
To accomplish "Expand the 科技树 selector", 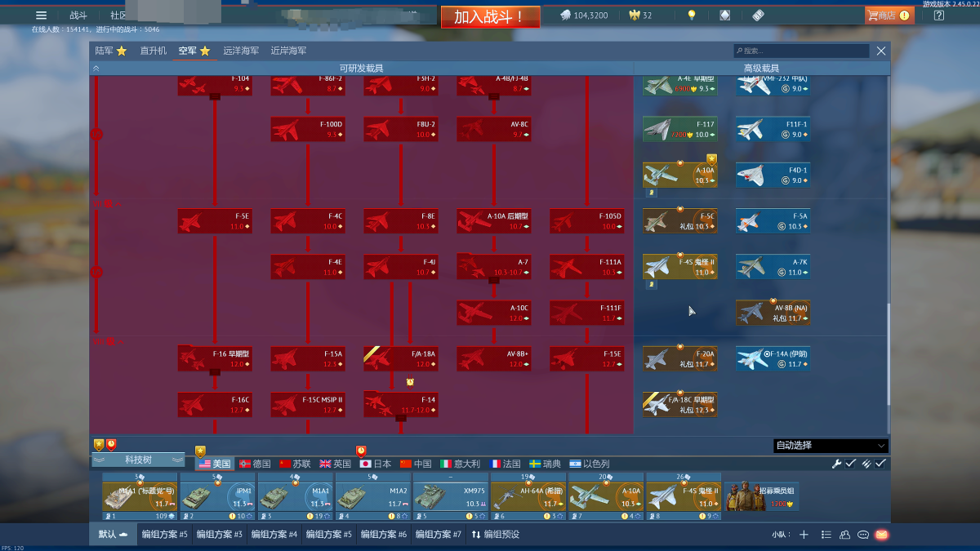I will point(138,460).
